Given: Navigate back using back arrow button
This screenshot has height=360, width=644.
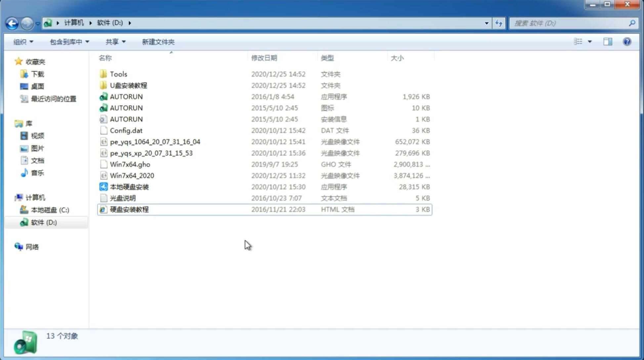Looking at the screenshot, I should 12,22.
